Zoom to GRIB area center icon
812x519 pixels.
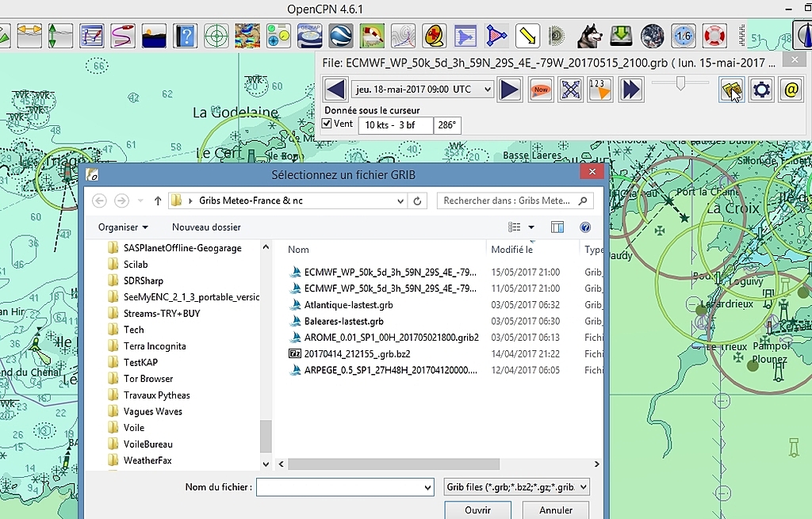[x=570, y=90]
